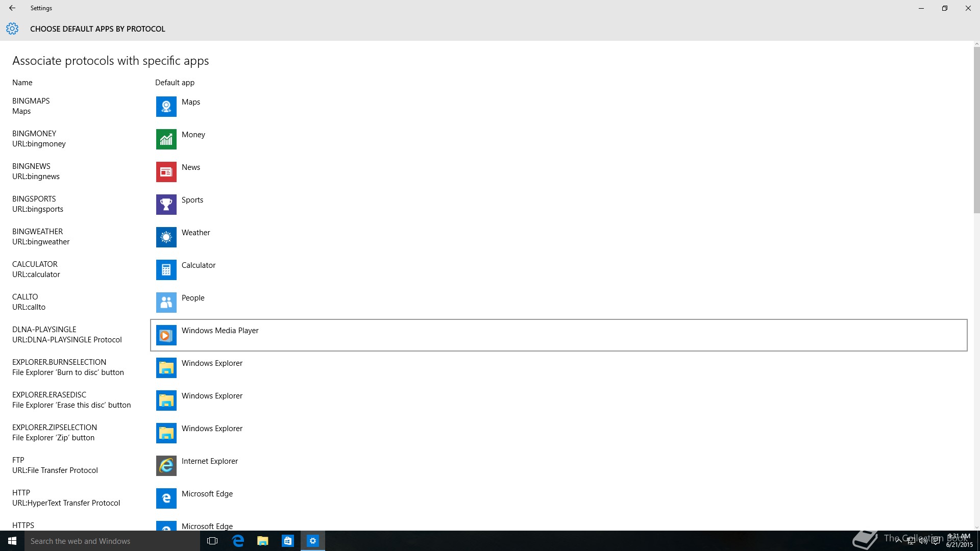Click the Internet Explorer icon for FTP

(166, 466)
